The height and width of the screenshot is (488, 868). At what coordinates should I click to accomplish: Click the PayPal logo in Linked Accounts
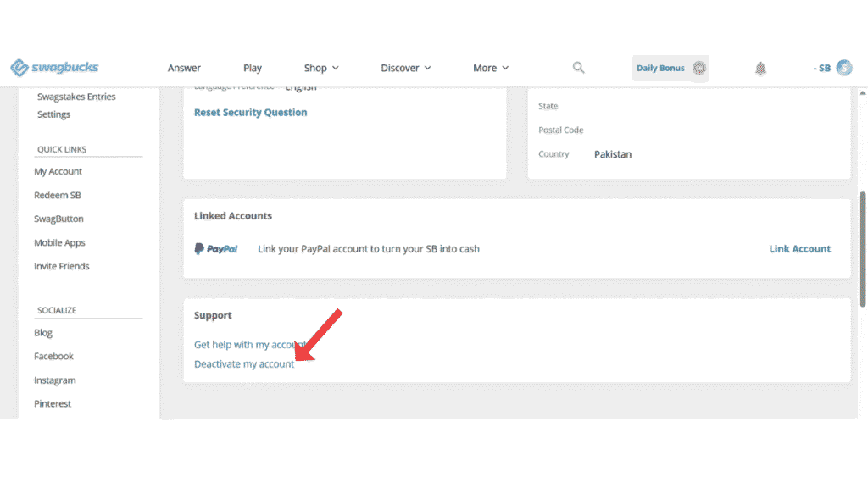coord(216,248)
